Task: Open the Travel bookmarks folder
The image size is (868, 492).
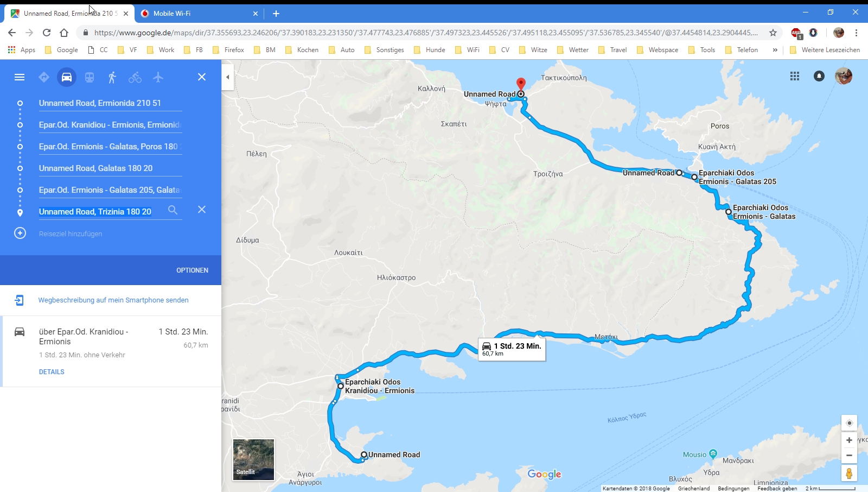Action: tap(612, 50)
